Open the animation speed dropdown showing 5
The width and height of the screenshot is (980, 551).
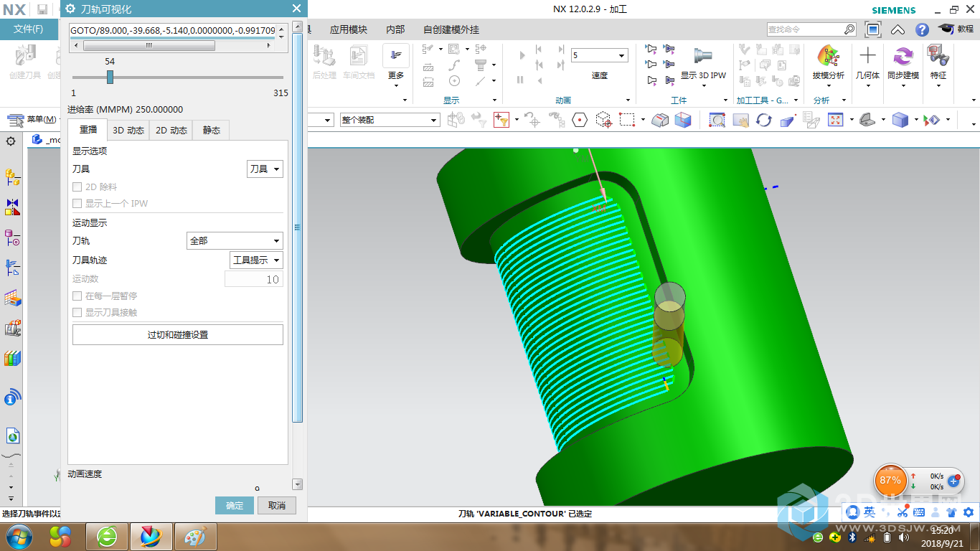pyautogui.click(x=600, y=55)
